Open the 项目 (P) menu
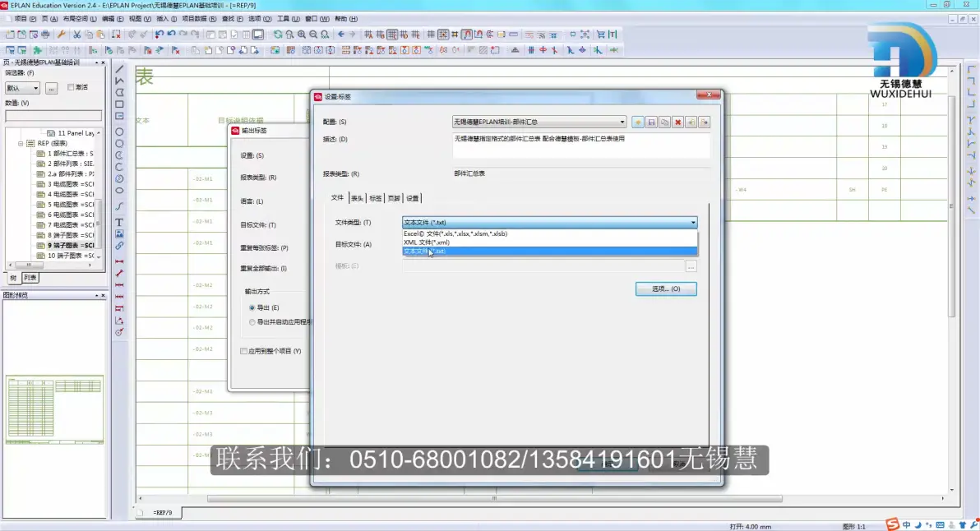Screen dimensions: 980x531 coord(25,19)
